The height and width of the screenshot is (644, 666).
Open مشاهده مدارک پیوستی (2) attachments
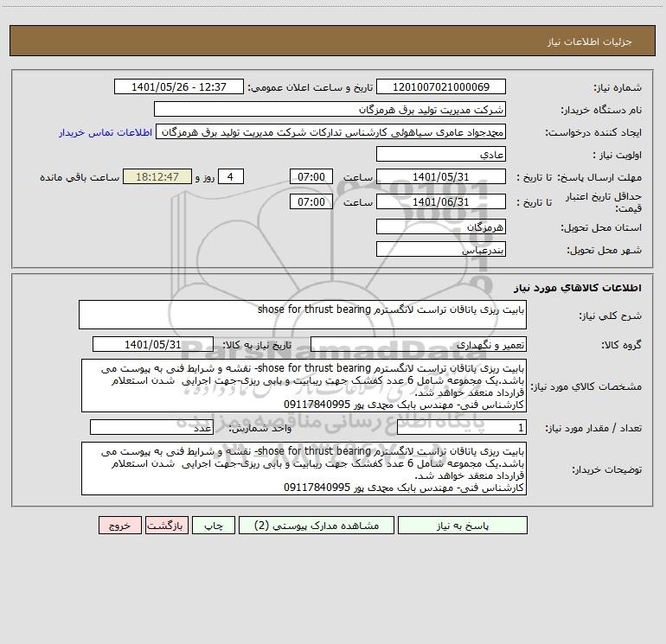pyautogui.click(x=317, y=525)
